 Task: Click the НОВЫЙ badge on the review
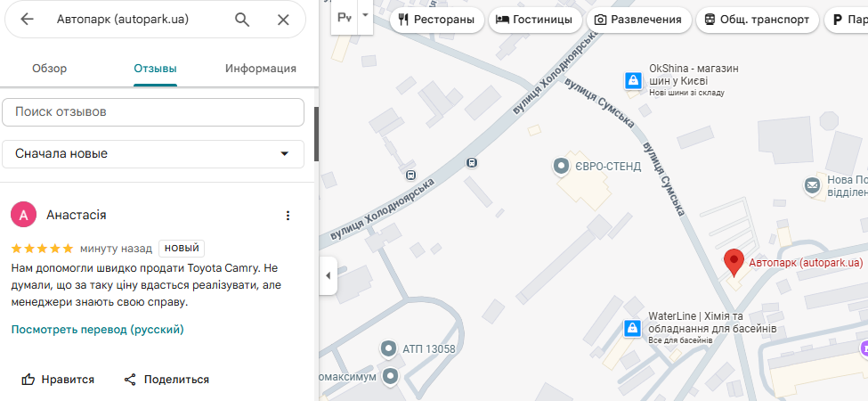click(182, 249)
